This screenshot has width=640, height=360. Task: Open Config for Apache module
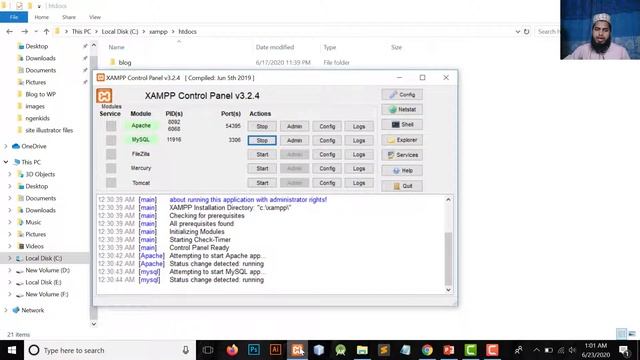coord(327,127)
